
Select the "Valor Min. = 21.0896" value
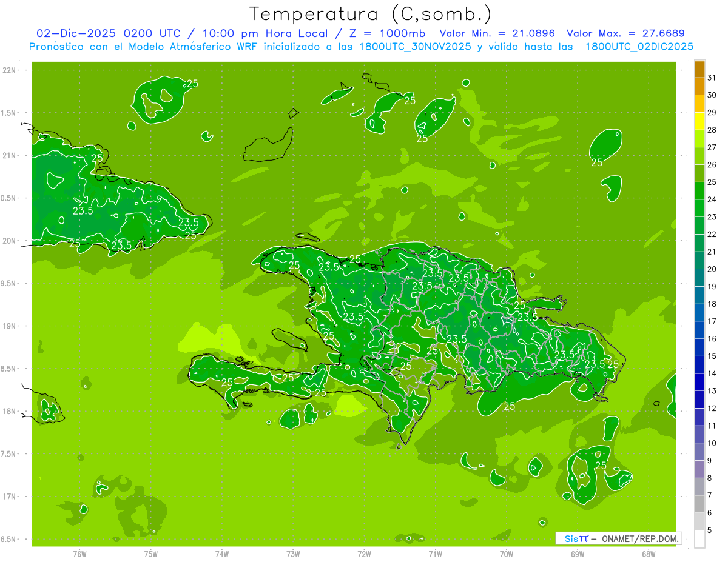[497, 33]
